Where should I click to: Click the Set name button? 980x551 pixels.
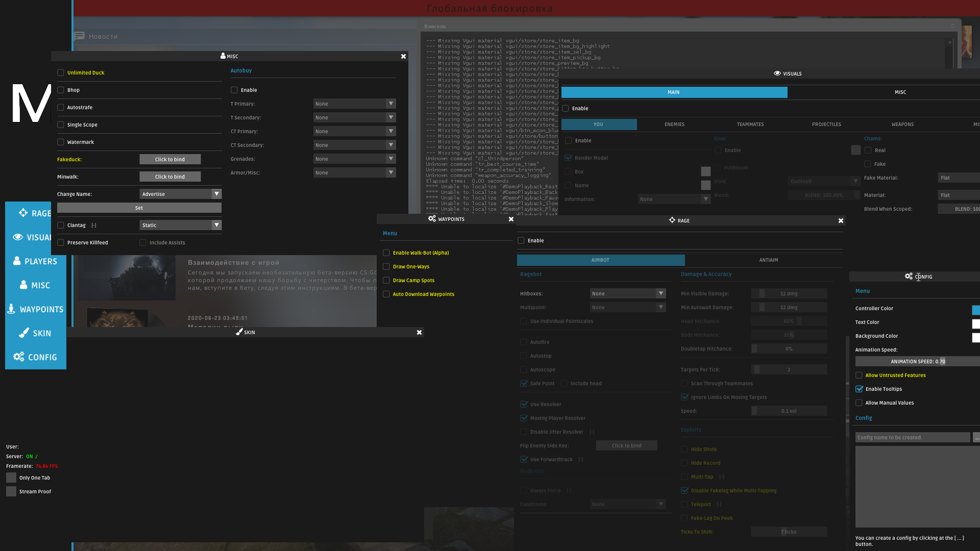[139, 208]
